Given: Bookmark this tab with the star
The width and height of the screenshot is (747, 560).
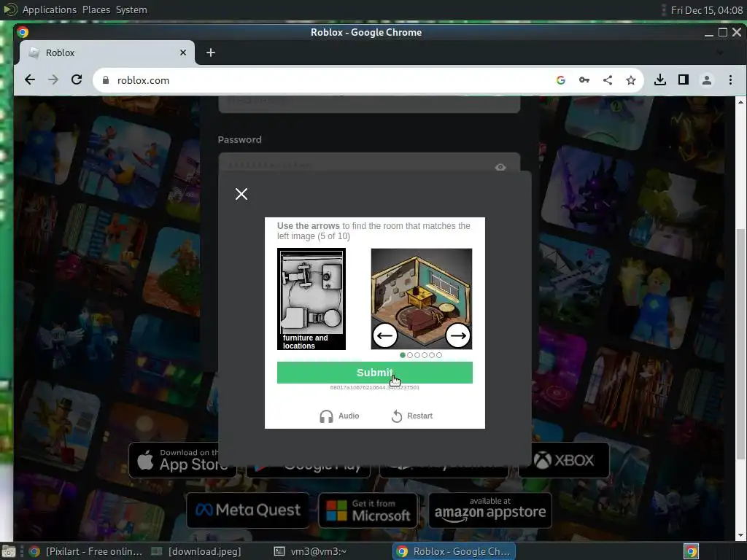Looking at the screenshot, I should (x=631, y=80).
